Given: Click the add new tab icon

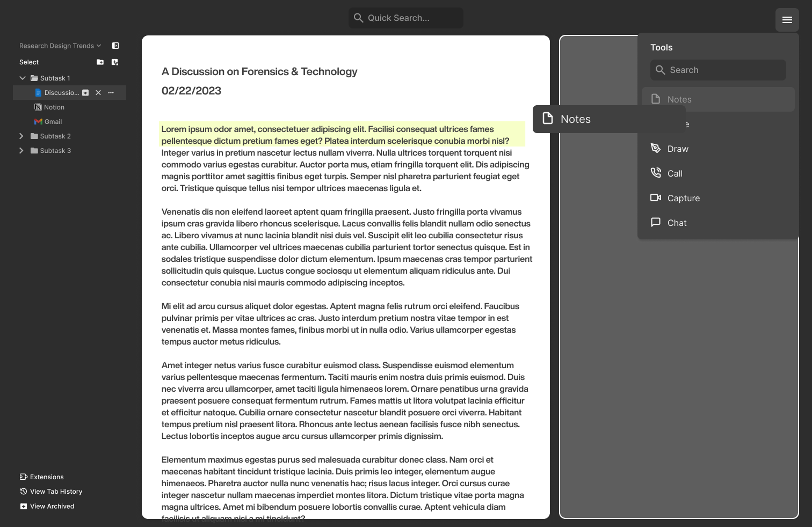Looking at the screenshot, I should pyautogui.click(x=115, y=62).
